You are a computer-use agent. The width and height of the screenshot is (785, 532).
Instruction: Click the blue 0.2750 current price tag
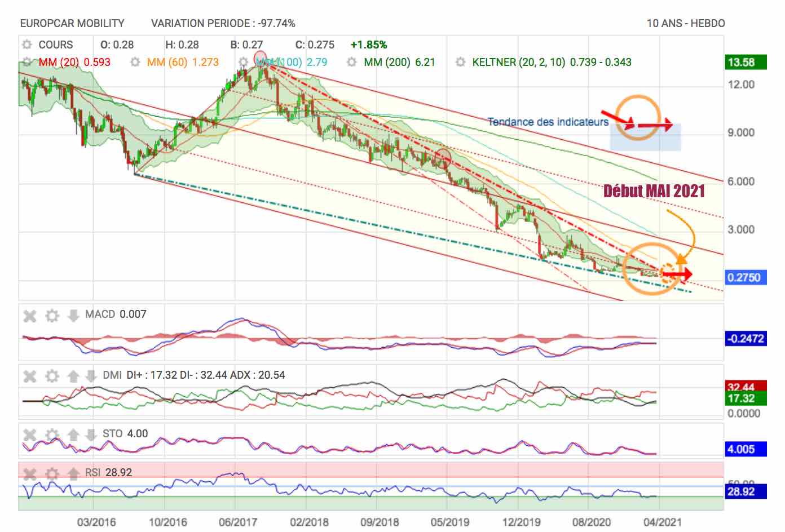click(x=746, y=277)
